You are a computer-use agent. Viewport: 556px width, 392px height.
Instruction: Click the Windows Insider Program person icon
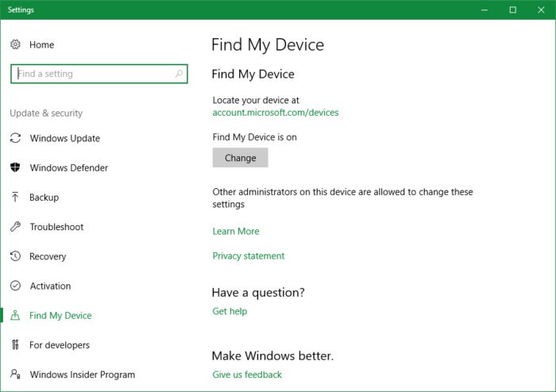15,374
